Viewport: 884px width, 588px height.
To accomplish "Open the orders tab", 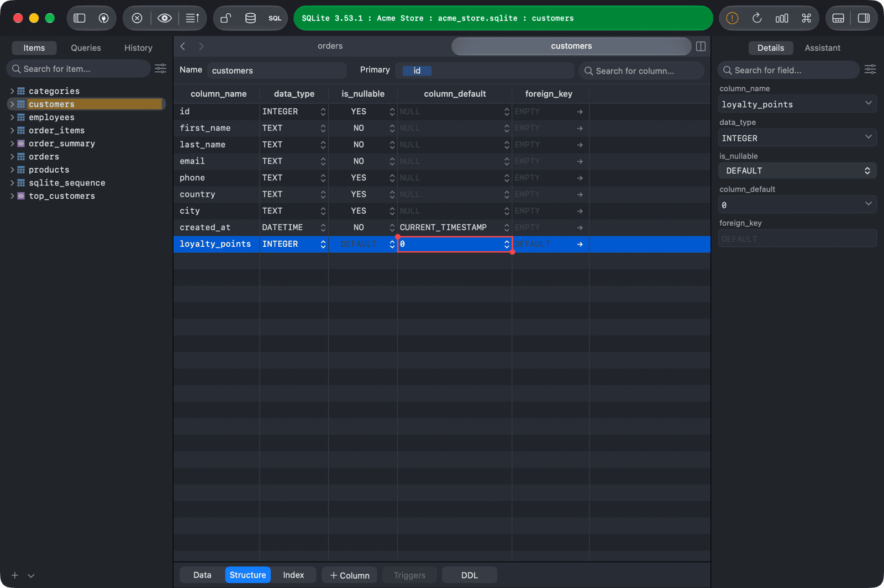I will [x=330, y=46].
